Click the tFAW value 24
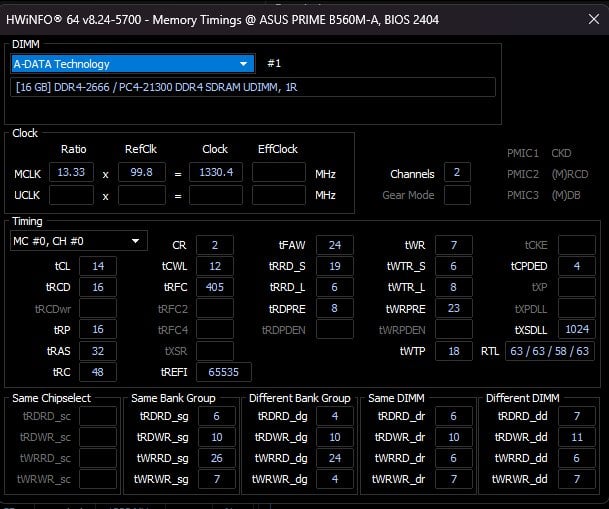 click(x=335, y=245)
